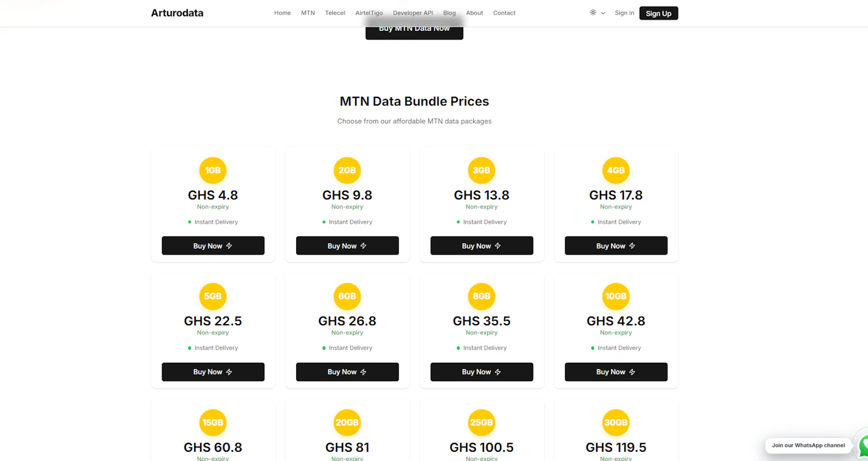The width and height of the screenshot is (868, 461).
Task: Toggle the sun theme icon
Action: point(593,12)
